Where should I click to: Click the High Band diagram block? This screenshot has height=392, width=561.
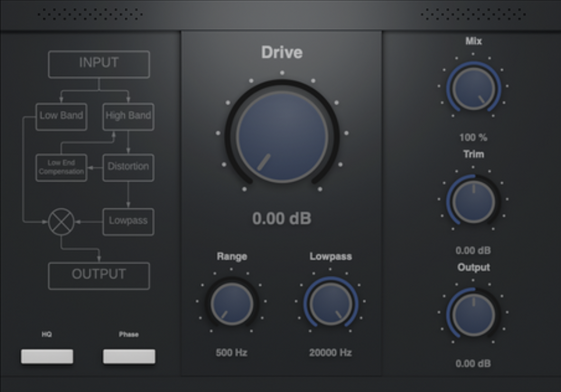pos(128,117)
